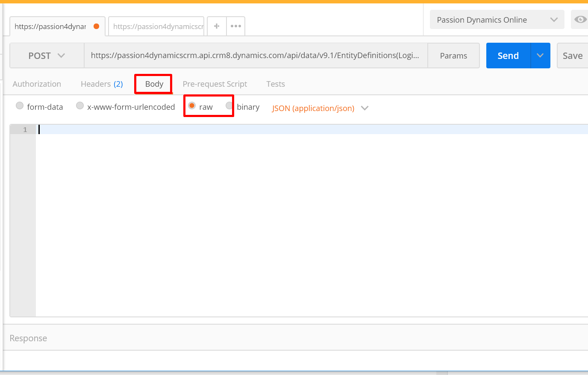The width and height of the screenshot is (588, 375).
Task: Open the Pre-request Script tab
Action: coord(215,84)
